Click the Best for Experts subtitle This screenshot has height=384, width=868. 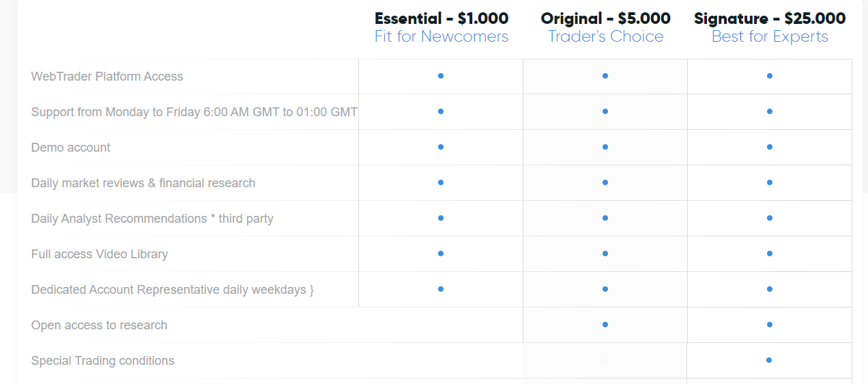770,37
